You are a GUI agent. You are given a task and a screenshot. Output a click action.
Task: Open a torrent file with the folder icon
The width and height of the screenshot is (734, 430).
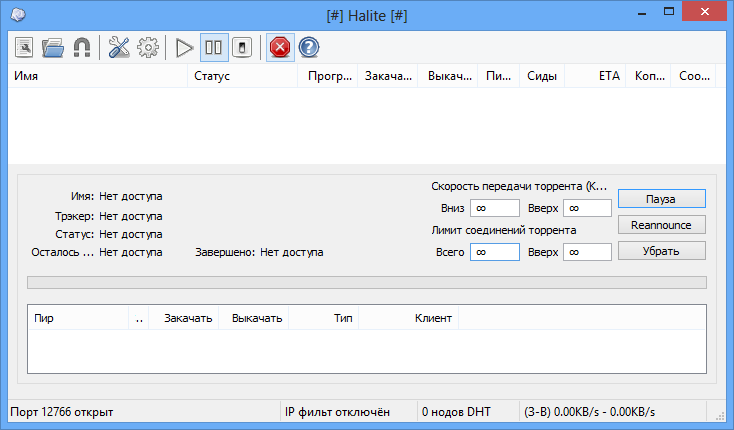53,47
